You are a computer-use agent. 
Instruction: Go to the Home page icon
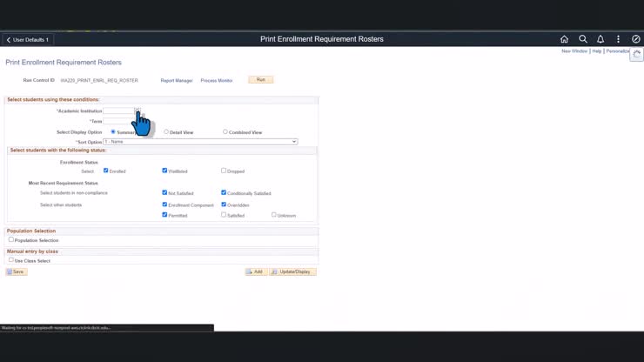[564, 39]
